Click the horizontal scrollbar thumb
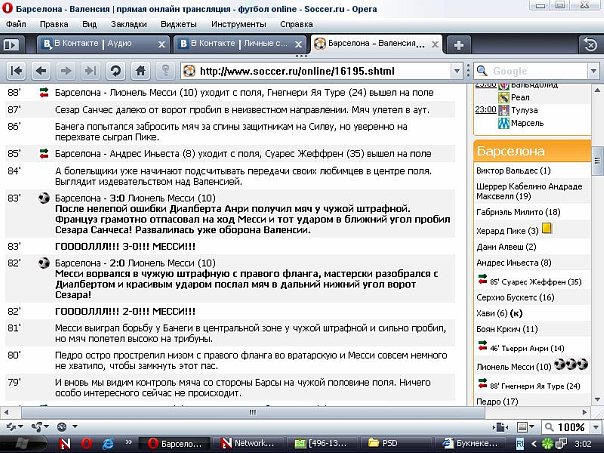Screen dimensions: 604x453 pyautogui.click(x=200, y=408)
